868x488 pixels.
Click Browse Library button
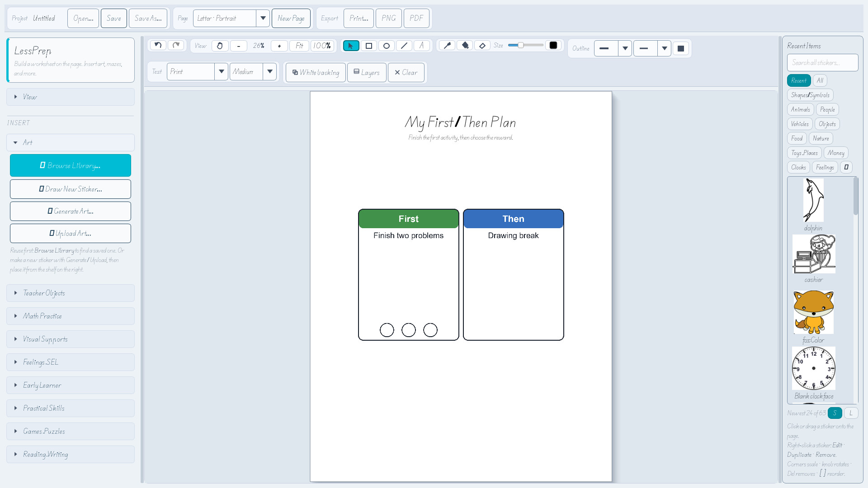coord(71,165)
